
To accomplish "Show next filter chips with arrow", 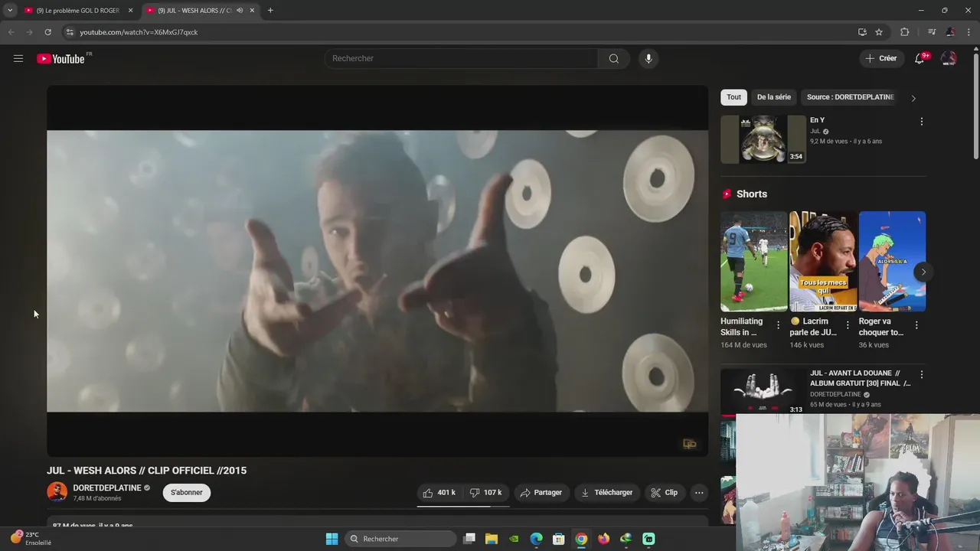I will point(913,98).
